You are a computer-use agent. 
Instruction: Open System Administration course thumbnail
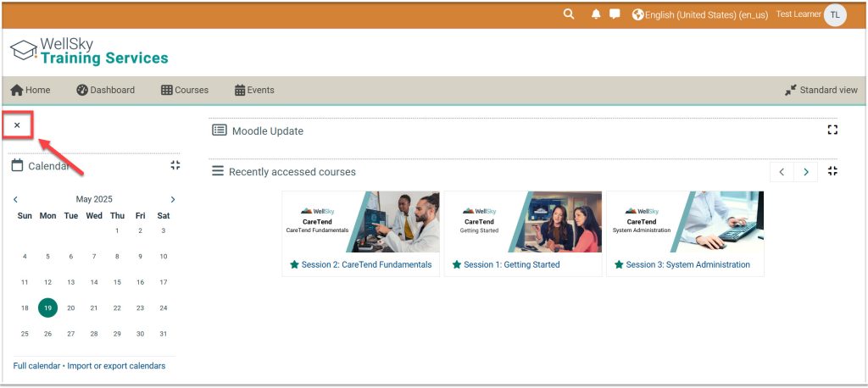pos(685,222)
